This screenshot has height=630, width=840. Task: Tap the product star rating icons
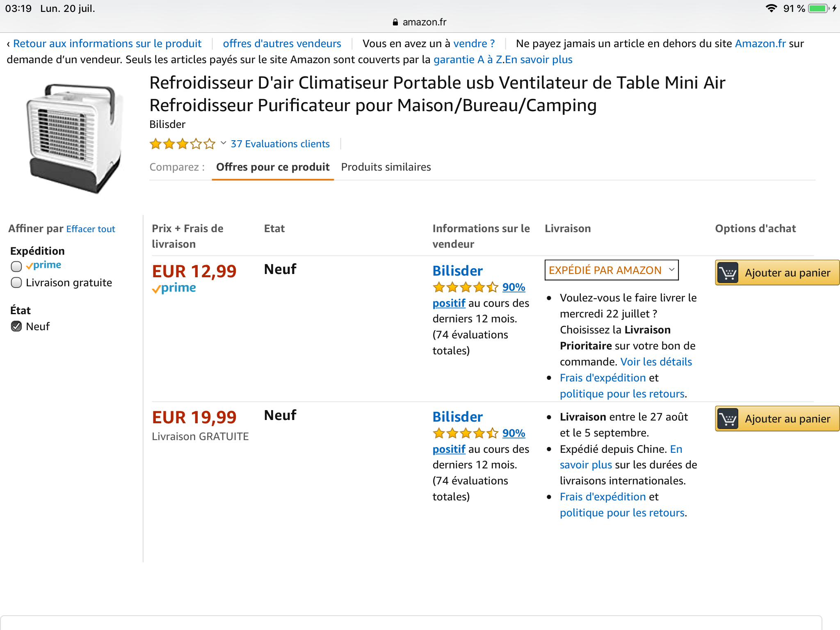click(x=182, y=144)
